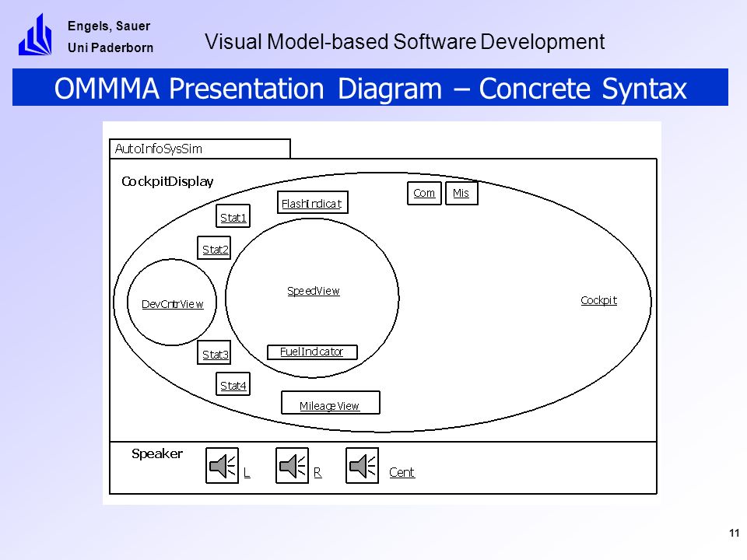Click the Cockpit label
747x560 pixels.
599,300
